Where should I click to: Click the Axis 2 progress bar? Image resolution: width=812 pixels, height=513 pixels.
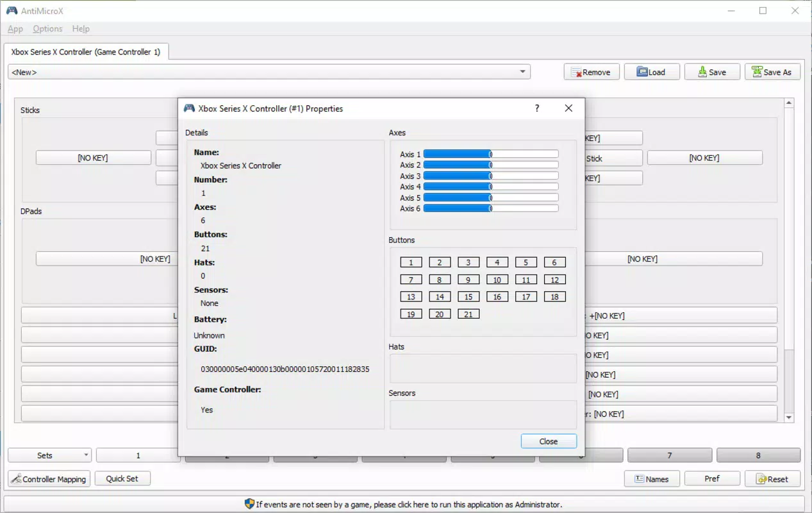pyautogui.click(x=491, y=165)
